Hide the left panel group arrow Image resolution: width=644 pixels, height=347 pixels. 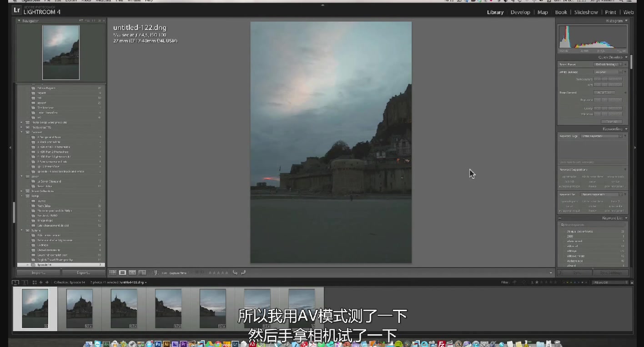(10, 147)
